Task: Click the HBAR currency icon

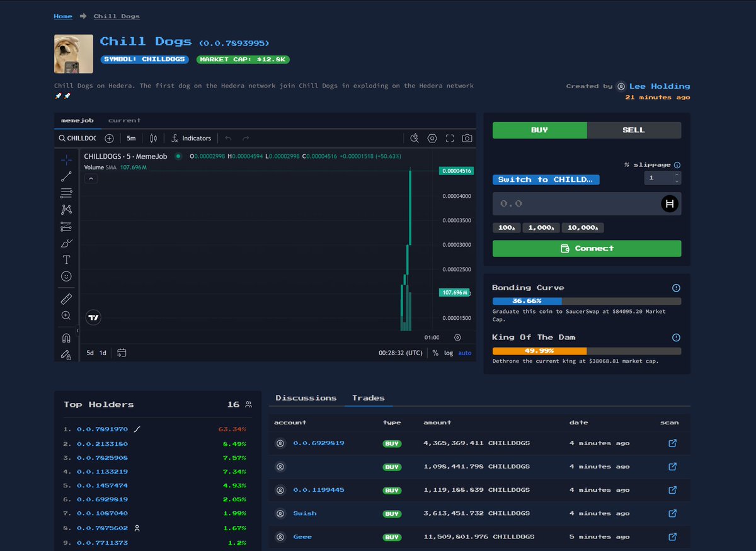Action: [x=670, y=204]
